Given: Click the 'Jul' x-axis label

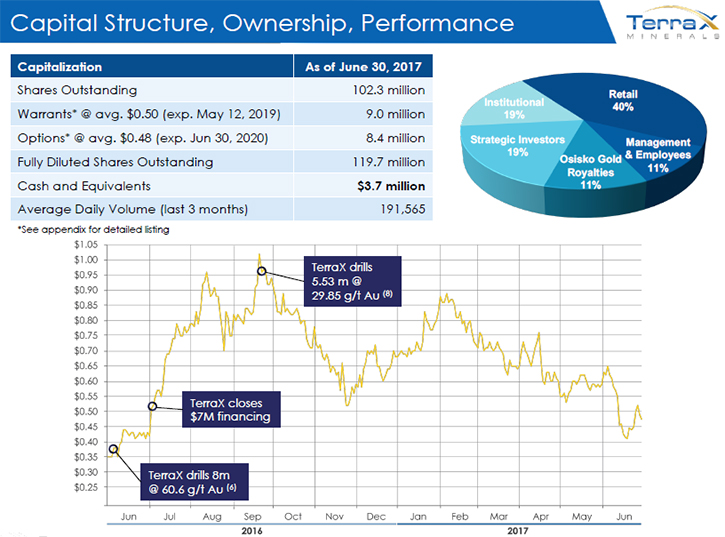Looking at the screenshot, I should [x=169, y=516].
